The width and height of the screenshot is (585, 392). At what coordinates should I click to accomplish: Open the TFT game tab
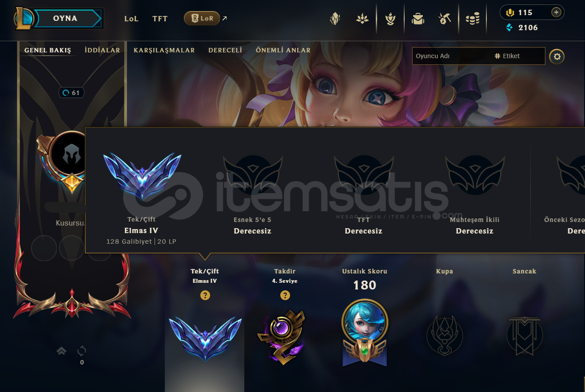(160, 19)
